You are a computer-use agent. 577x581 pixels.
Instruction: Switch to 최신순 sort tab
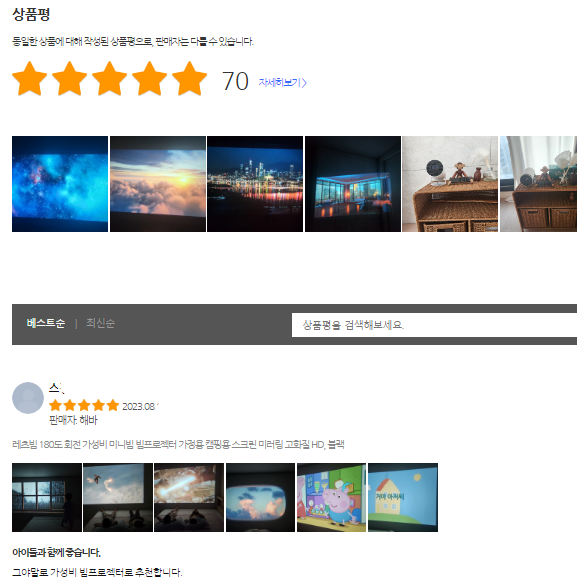point(100,323)
